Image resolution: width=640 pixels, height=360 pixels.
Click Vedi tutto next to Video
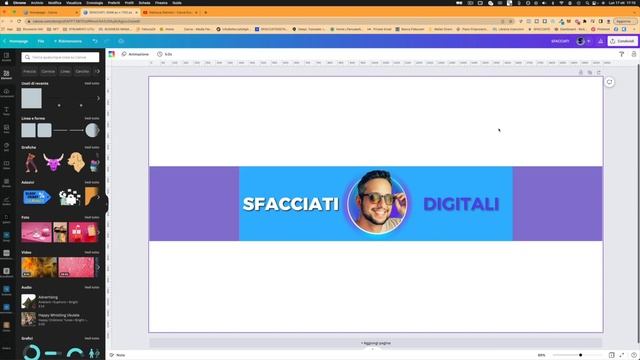coord(92,252)
